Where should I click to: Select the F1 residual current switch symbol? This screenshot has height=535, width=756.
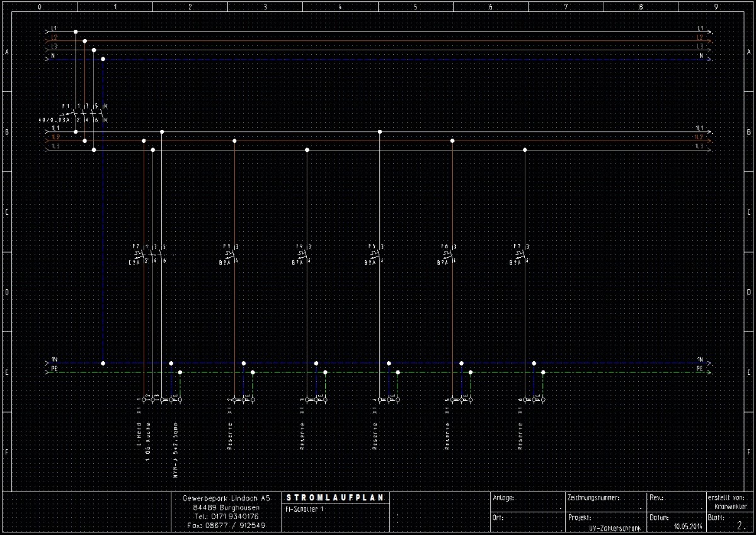coord(85,113)
